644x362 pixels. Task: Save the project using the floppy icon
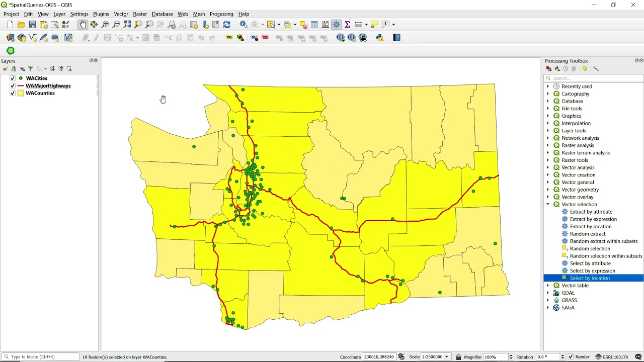(x=32, y=24)
